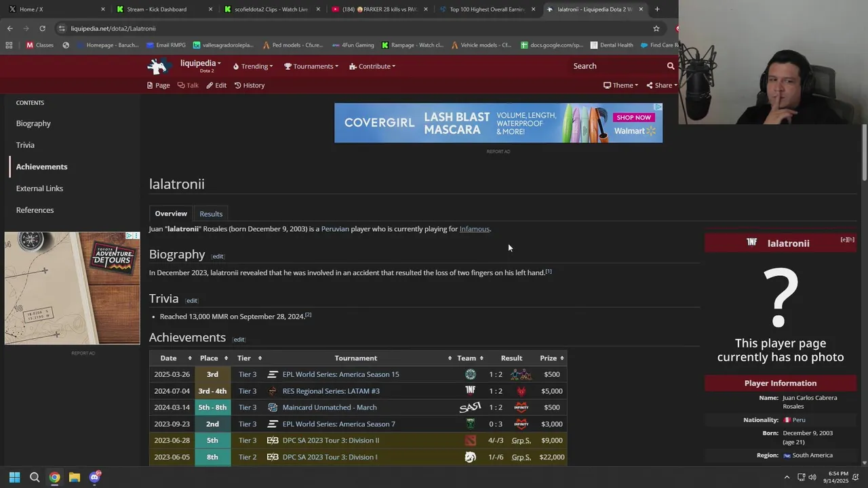Open Windows taskbar search
This screenshot has height=488, width=868.
point(35,477)
